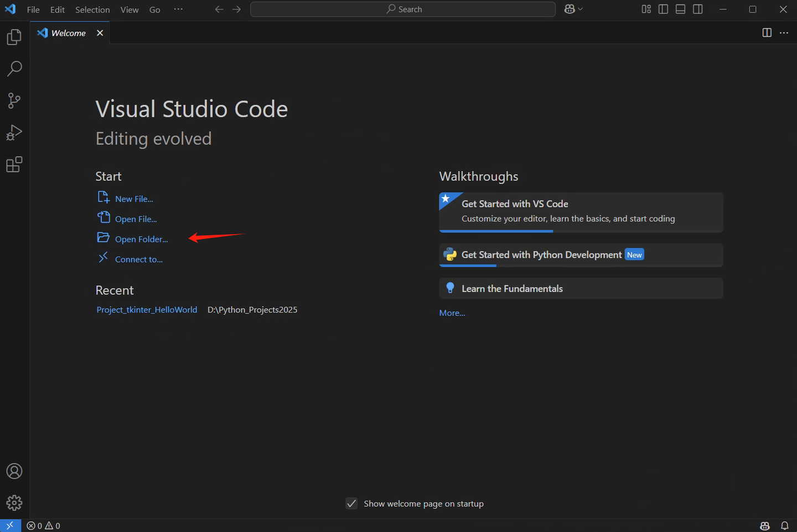The width and height of the screenshot is (797, 532).
Task: Open Source Control view
Action: point(14,101)
